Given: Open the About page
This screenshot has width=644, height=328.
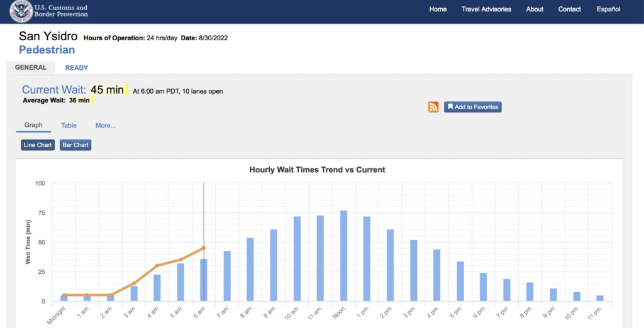Looking at the screenshot, I should [x=535, y=9].
